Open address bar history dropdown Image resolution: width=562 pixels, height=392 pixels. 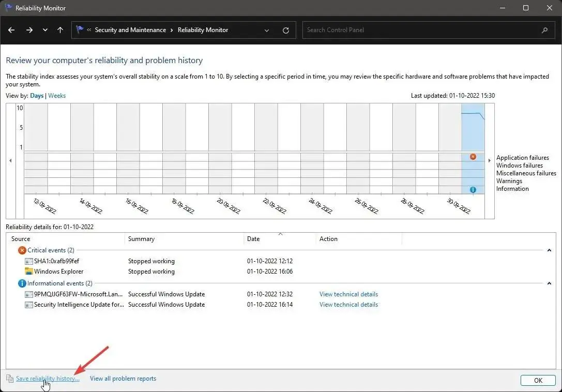click(x=267, y=31)
